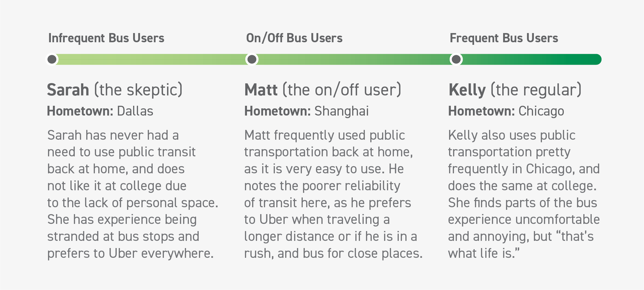Viewport: 644px width, 290px height.
Task: Click the persona title Kelly (the regular)
Action: click(515, 90)
